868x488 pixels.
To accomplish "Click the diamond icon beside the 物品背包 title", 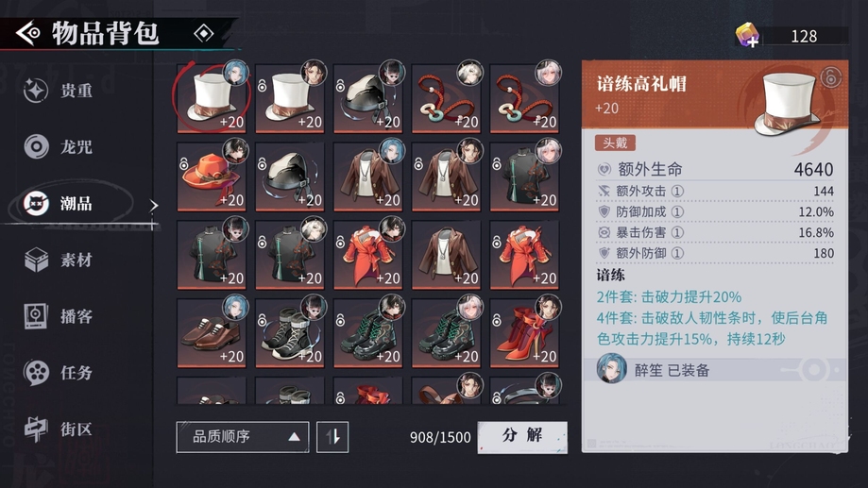I will click(204, 34).
